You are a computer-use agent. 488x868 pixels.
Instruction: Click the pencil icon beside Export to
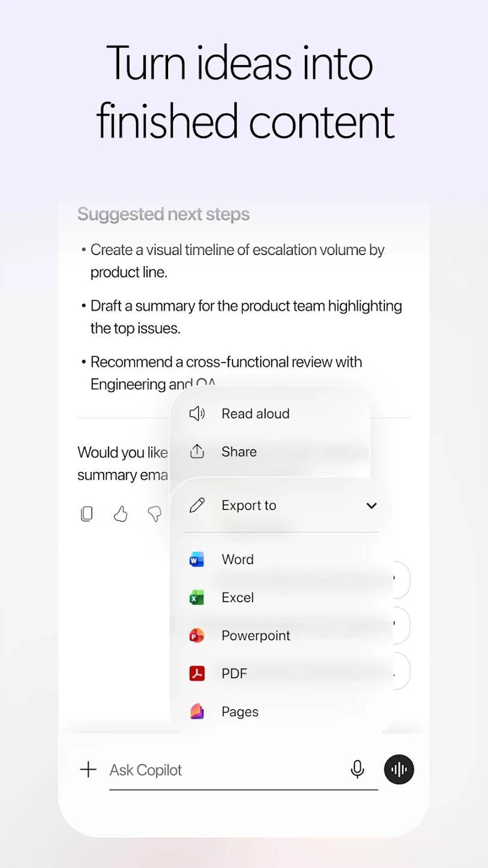pos(197,505)
